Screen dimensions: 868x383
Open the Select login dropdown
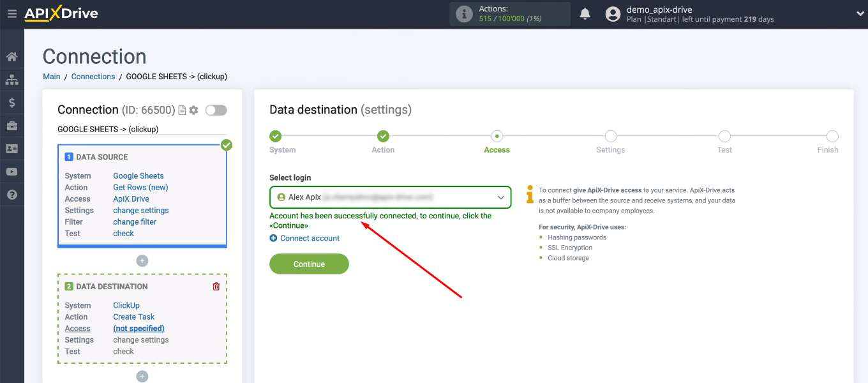click(x=391, y=197)
